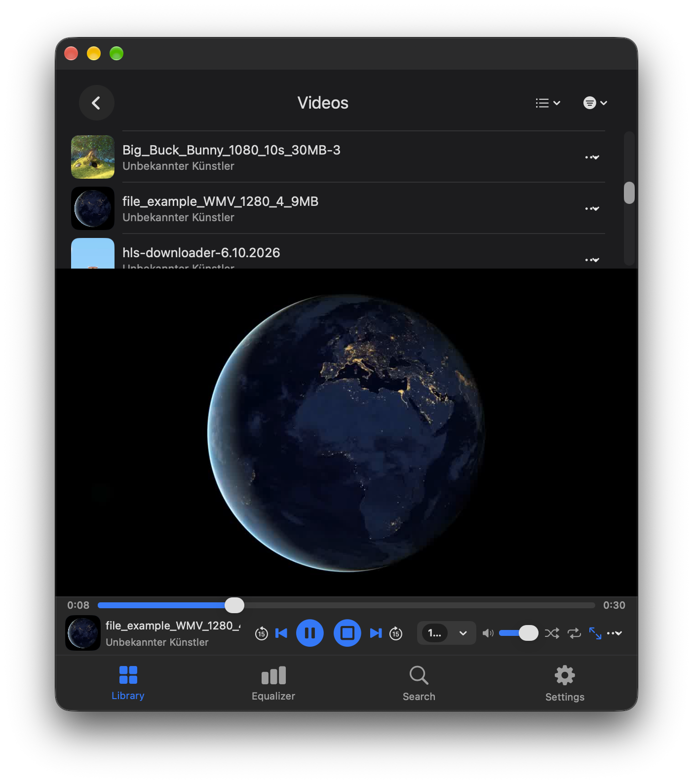The height and width of the screenshot is (784, 693).
Task: Rewind 15 seconds
Action: [x=262, y=633]
